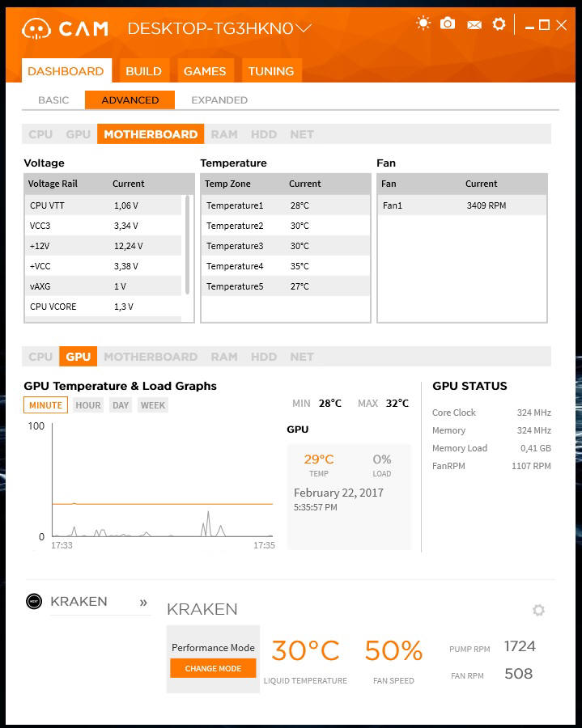Select NET in the upper component bar

point(302,134)
